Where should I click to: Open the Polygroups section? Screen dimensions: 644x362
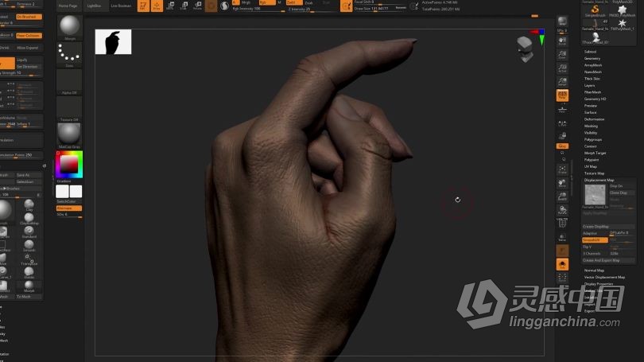coord(593,140)
